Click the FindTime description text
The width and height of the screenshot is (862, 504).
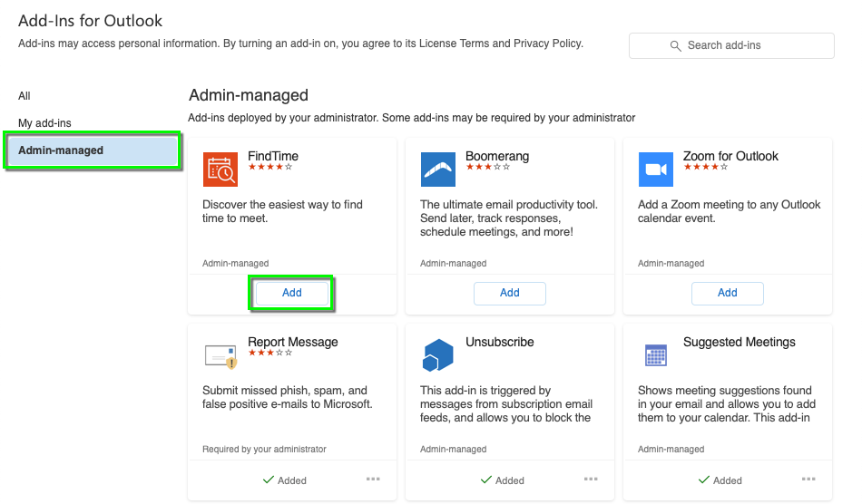tap(282, 211)
